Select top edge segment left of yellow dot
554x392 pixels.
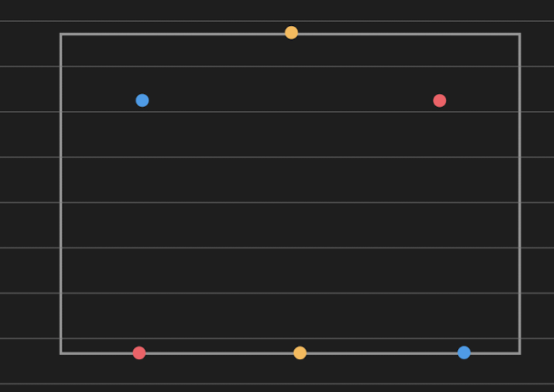point(173,34)
